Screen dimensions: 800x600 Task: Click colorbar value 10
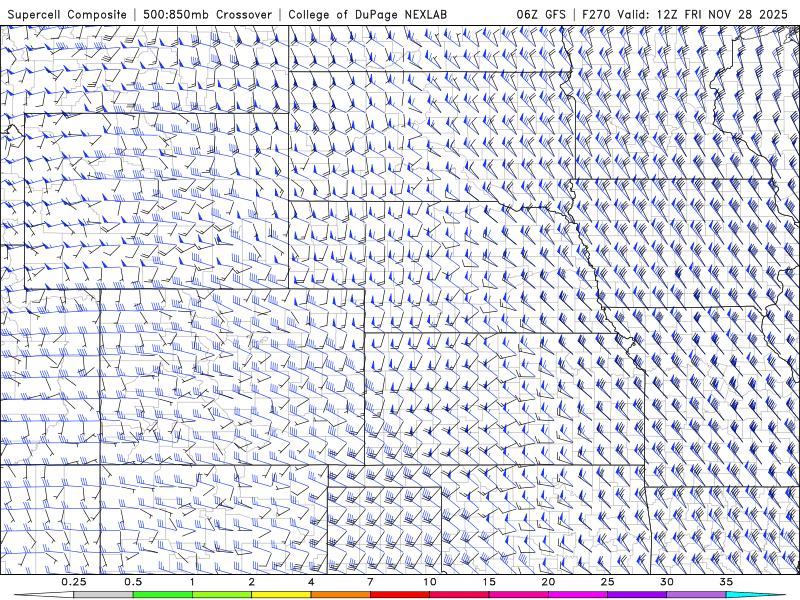(430, 582)
